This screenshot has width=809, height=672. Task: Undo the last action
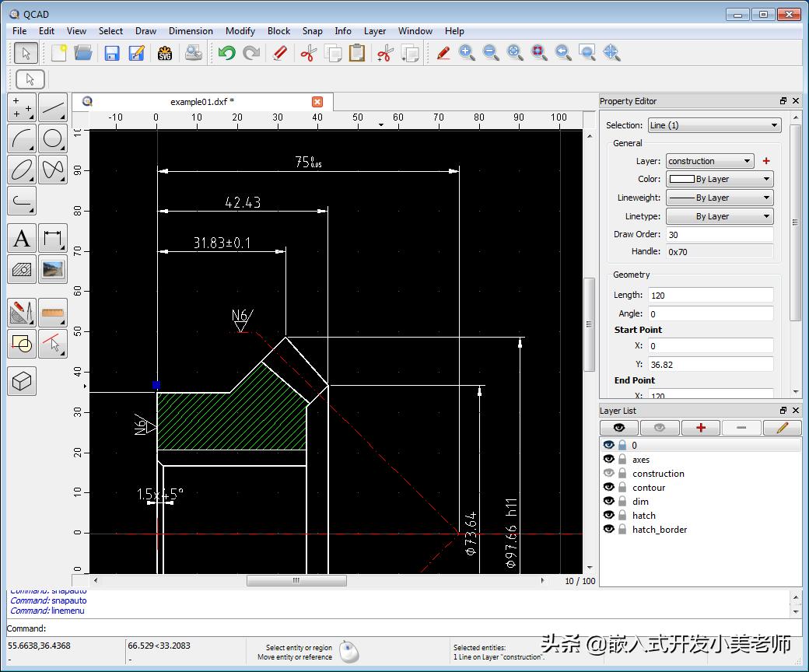click(x=227, y=53)
